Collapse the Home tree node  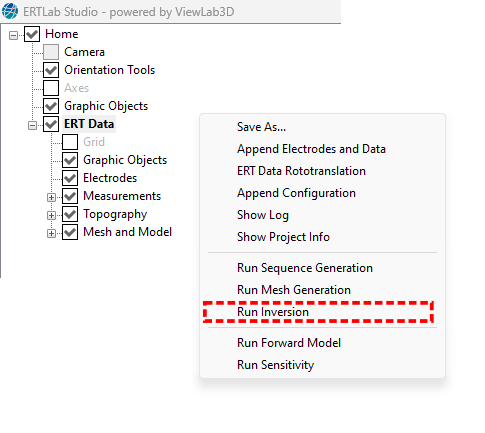tap(13, 35)
